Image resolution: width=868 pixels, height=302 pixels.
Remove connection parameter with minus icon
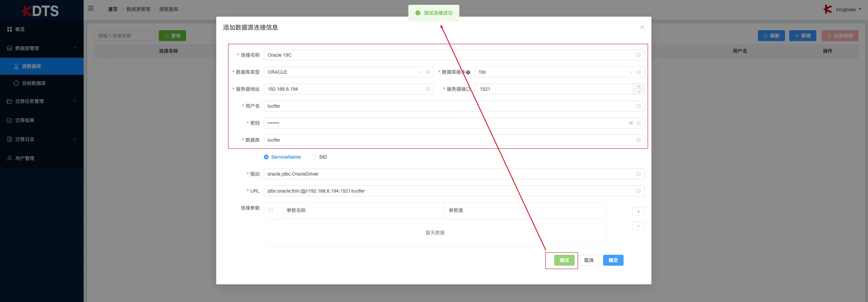click(638, 226)
